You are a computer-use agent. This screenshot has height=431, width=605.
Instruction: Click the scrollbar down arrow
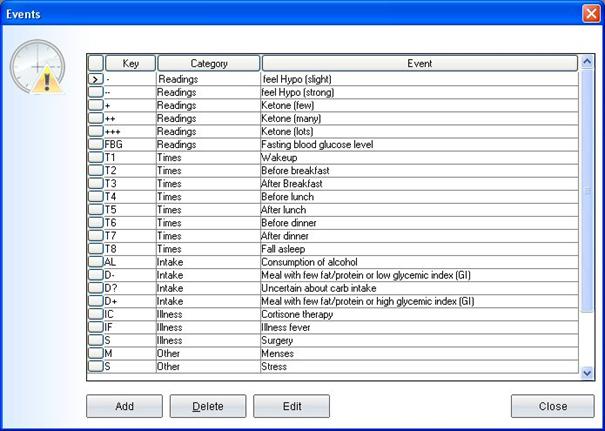[x=587, y=372]
